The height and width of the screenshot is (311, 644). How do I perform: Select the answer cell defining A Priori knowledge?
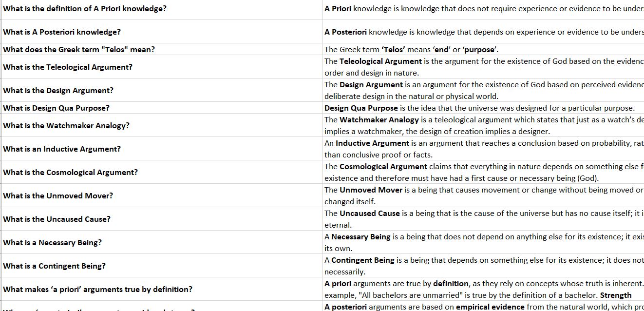click(483, 9)
